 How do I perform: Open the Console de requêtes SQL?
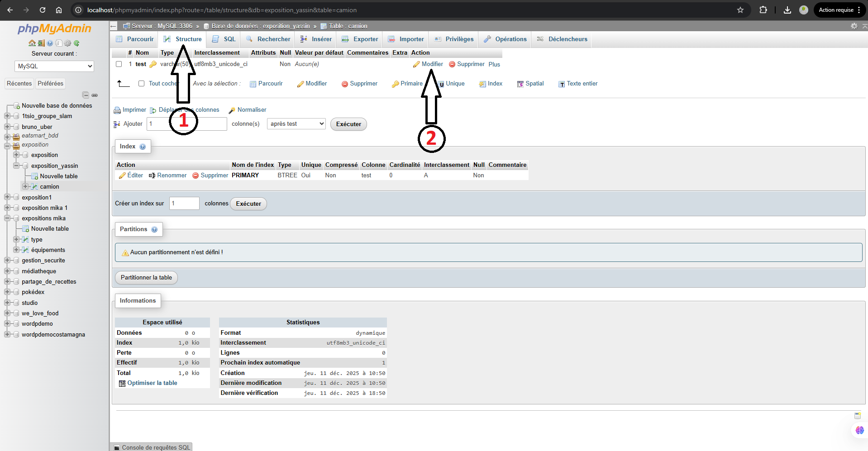pos(156,447)
